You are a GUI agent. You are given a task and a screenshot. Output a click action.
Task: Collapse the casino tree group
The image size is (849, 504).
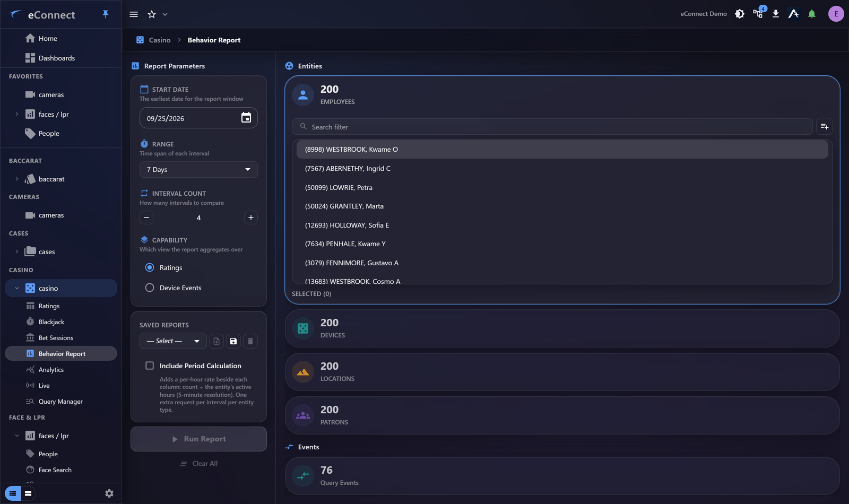click(x=17, y=288)
